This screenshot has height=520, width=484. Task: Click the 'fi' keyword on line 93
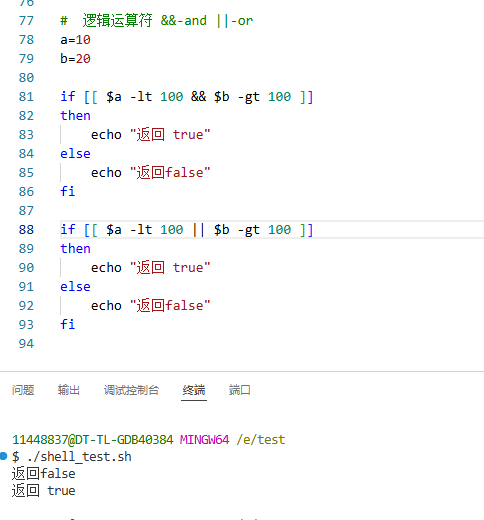[x=68, y=324]
